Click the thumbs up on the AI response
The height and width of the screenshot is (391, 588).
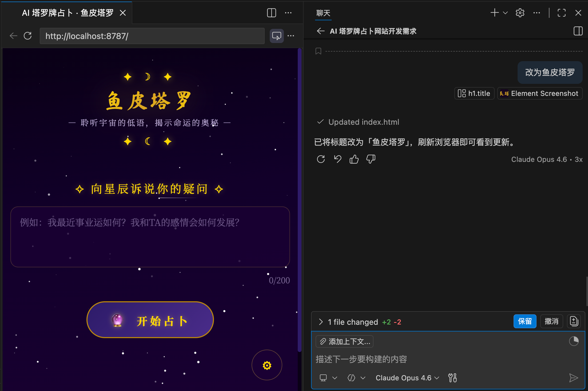tap(354, 159)
